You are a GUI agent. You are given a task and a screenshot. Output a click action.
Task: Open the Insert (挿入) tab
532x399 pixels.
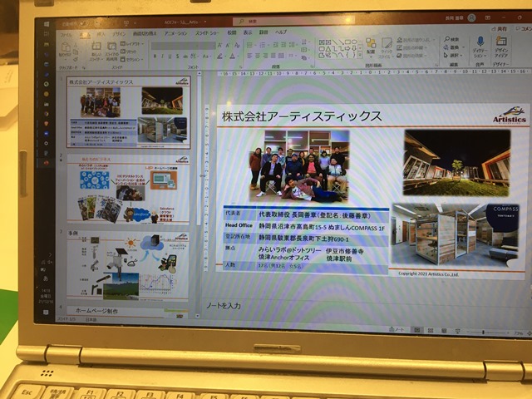coord(101,34)
